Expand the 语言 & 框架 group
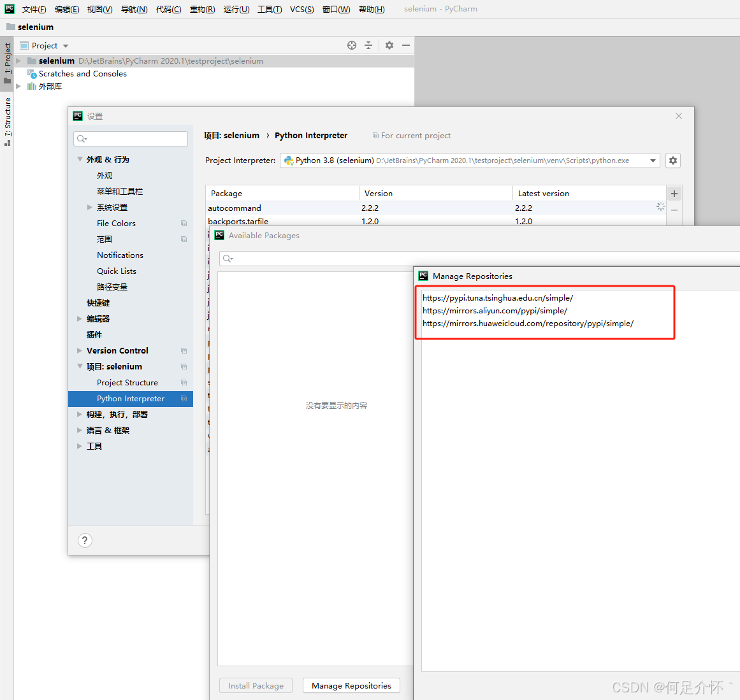Image resolution: width=740 pixels, height=700 pixels. (x=80, y=430)
